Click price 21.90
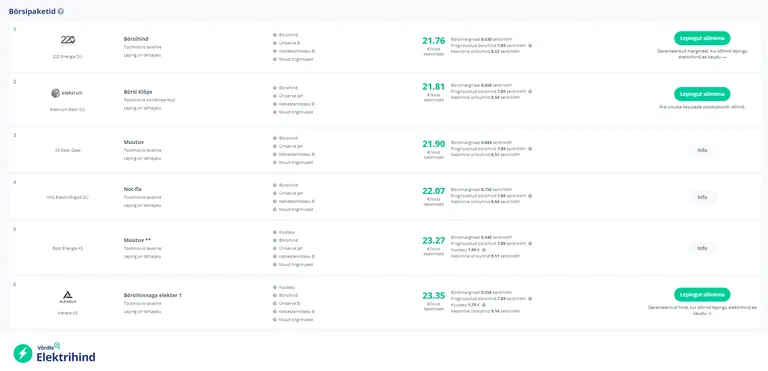Screen dimensions: 768x371 pyautogui.click(x=433, y=144)
